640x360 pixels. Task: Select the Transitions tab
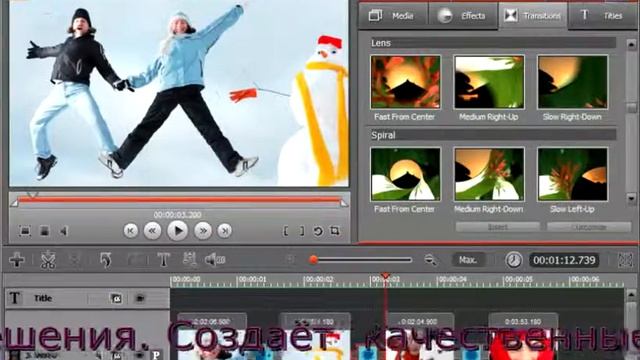tap(533, 16)
